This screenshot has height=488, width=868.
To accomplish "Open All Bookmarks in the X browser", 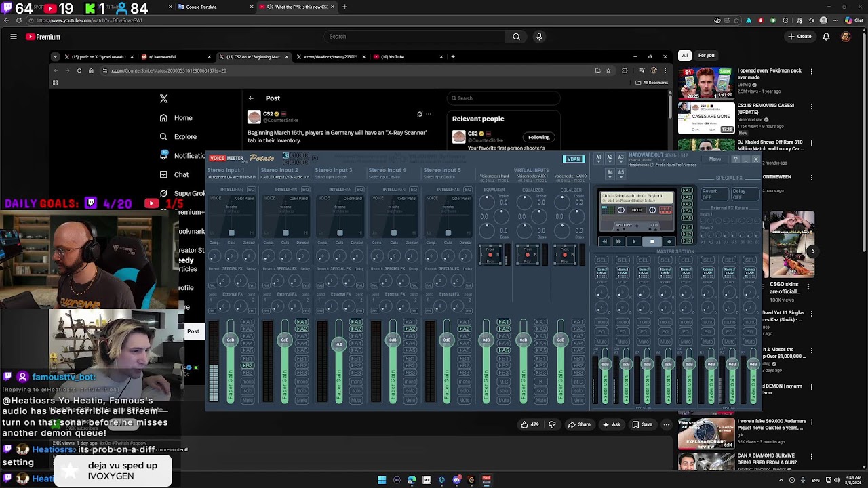I will [x=652, y=83].
